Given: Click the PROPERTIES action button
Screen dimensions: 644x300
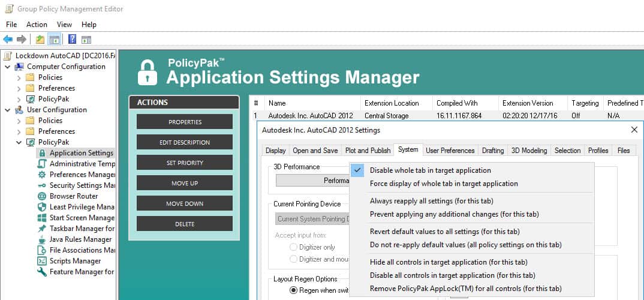Looking at the screenshot, I should pyautogui.click(x=185, y=122).
